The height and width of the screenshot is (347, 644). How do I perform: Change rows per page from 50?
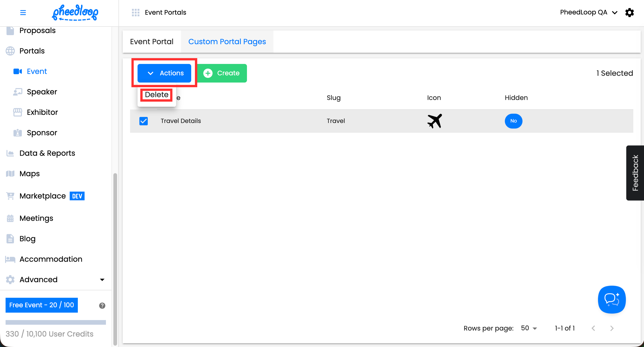click(529, 328)
